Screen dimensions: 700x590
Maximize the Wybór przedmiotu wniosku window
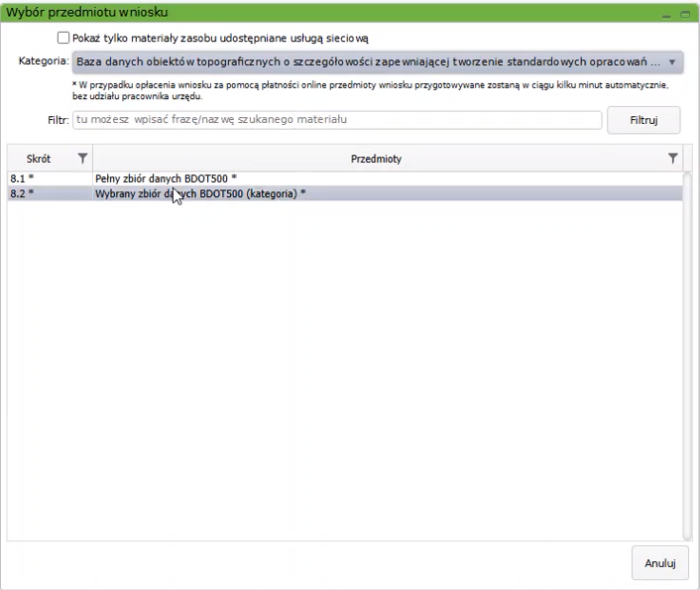(x=685, y=13)
